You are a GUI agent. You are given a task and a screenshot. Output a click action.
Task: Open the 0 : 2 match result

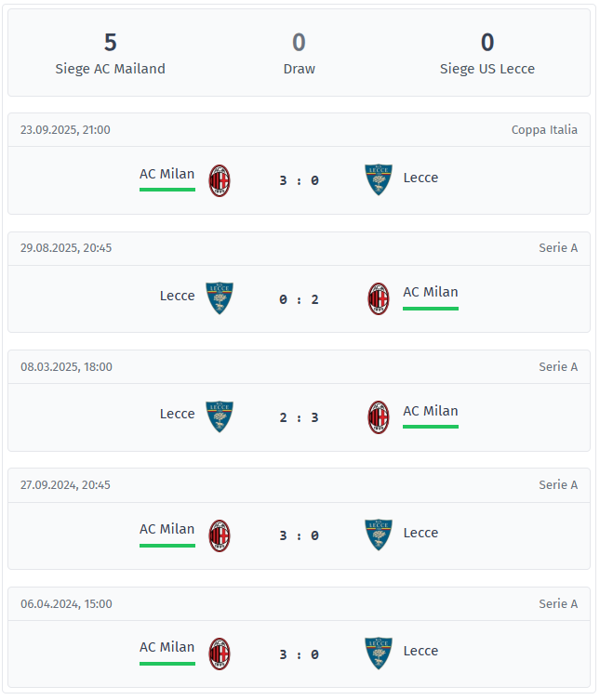(299, 299)
